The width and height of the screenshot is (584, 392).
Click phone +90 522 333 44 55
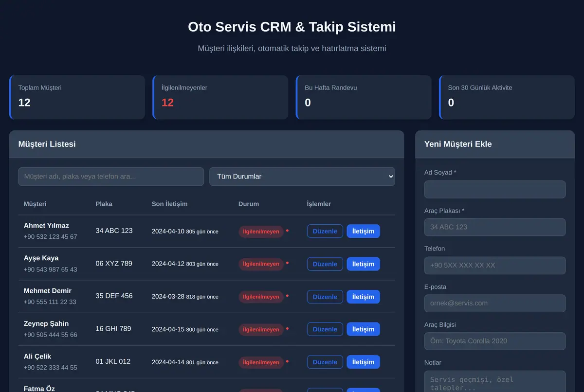coord(51,368)
